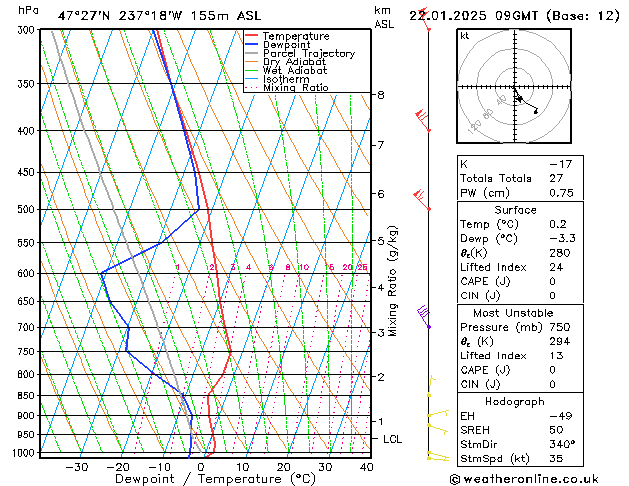The width and height of the screenshot is (629, 486).
Task: Click the wind barb near 500 hPa
Action: click(x=421, y=200)
